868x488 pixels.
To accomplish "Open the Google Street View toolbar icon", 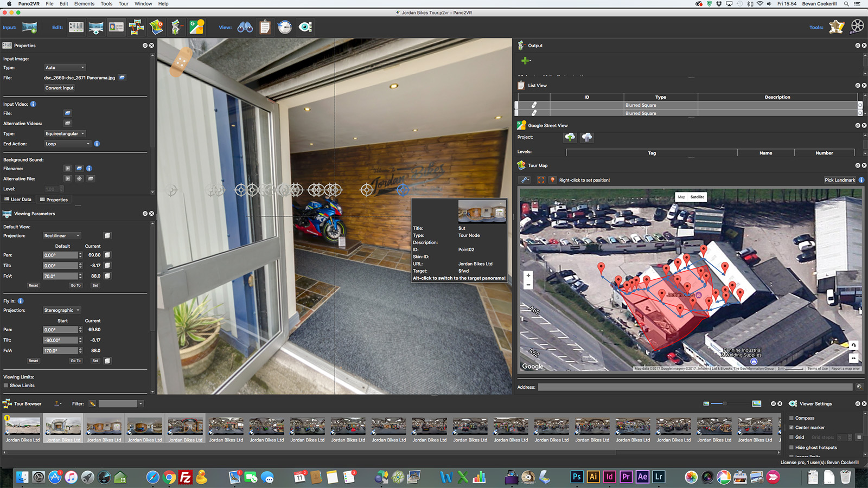I will (x=196, y=27).
